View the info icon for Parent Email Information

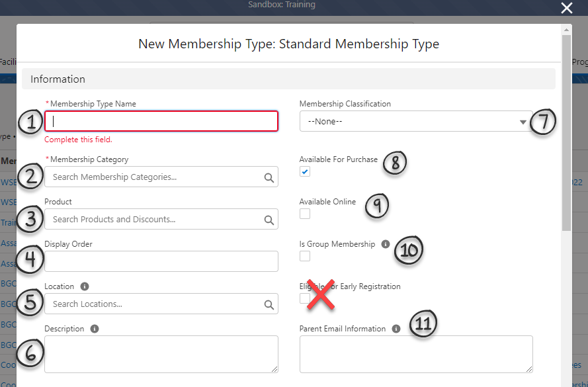(x=396, y=329)
